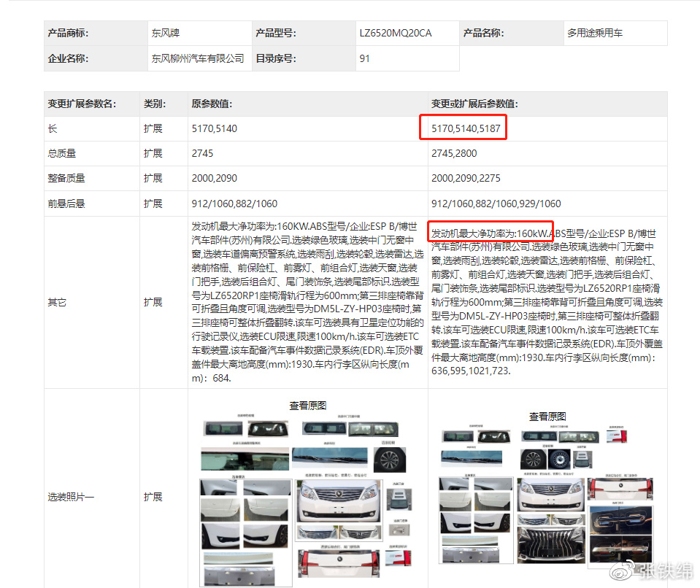
Task: Click 扩展 category in the 整备质量 row
Action: click(153, 179)
